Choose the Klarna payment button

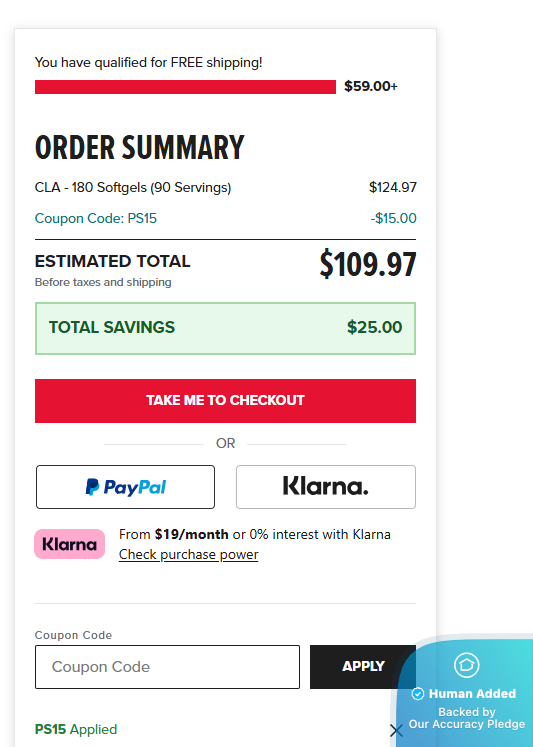(x=326, y=487)
